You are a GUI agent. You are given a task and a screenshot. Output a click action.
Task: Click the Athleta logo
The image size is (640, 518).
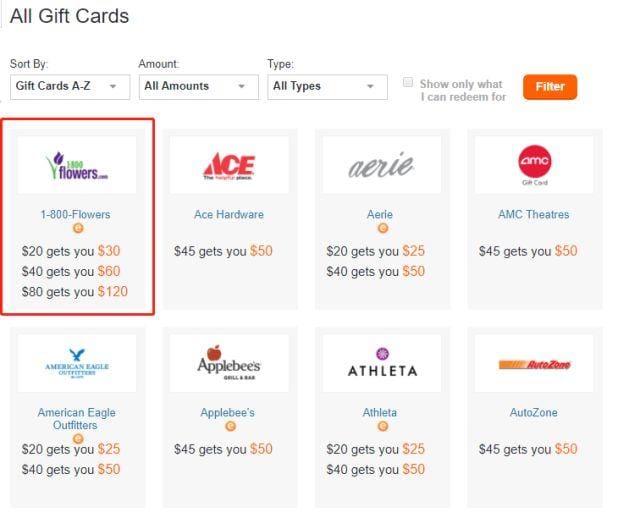tap(381, 364)
